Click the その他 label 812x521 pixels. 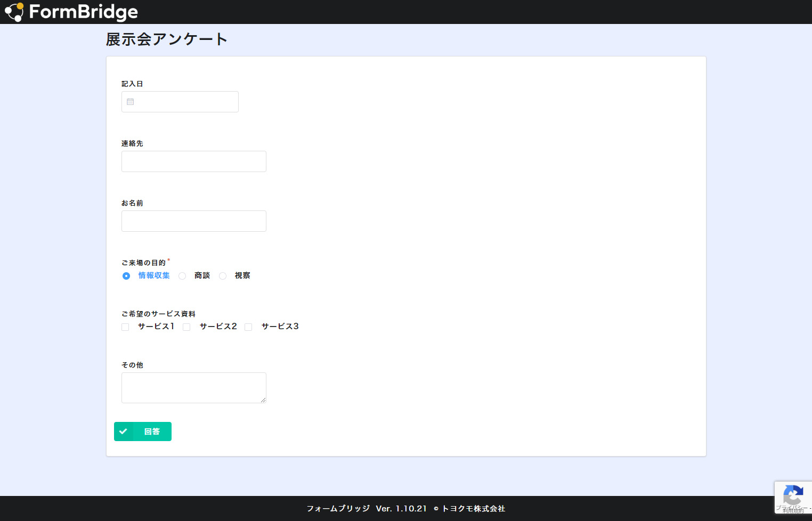click(x=132, y=365)
